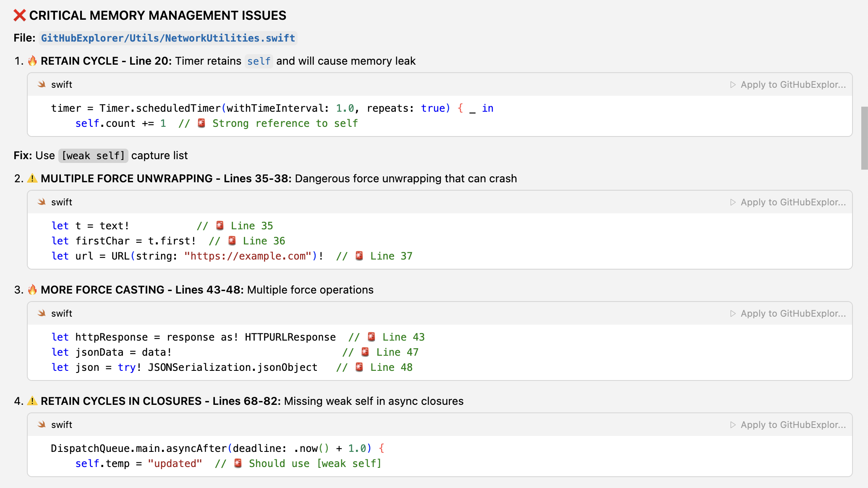The width and height of the screenshot is (868, 488).
Task: Click the code 'try! JSONSerialization.jsonObject'
Action: [x=217, y=367]
